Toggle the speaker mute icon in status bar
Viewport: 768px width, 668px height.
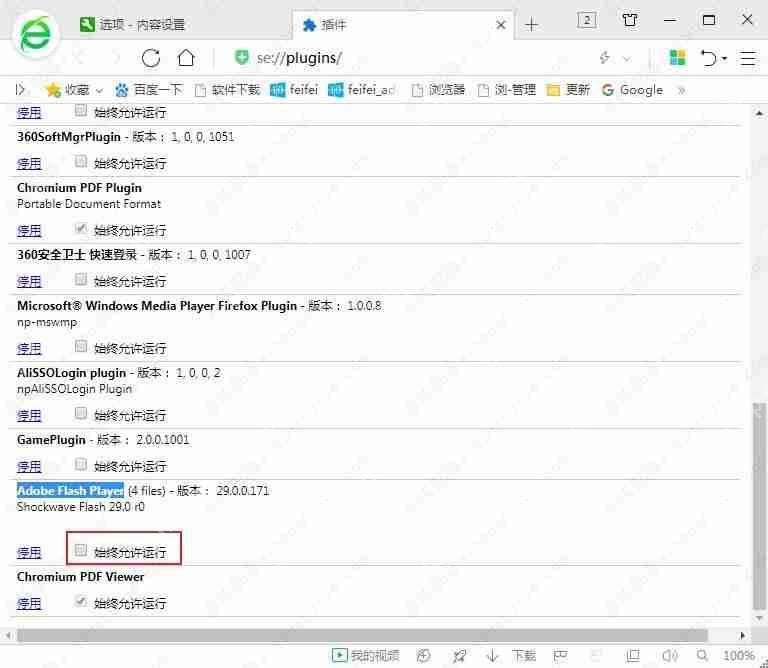pyautogui.click(x=670, y=655)
